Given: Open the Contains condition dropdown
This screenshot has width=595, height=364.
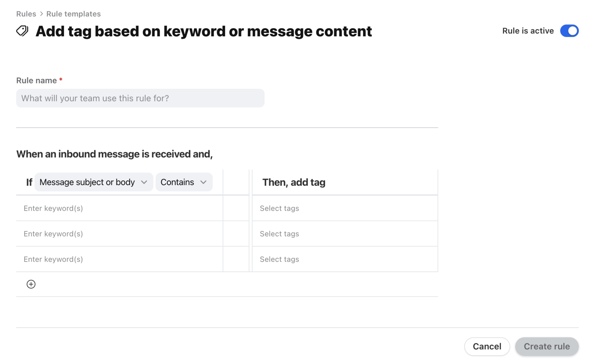Looking at the screenshot, I should coord(184,182).
